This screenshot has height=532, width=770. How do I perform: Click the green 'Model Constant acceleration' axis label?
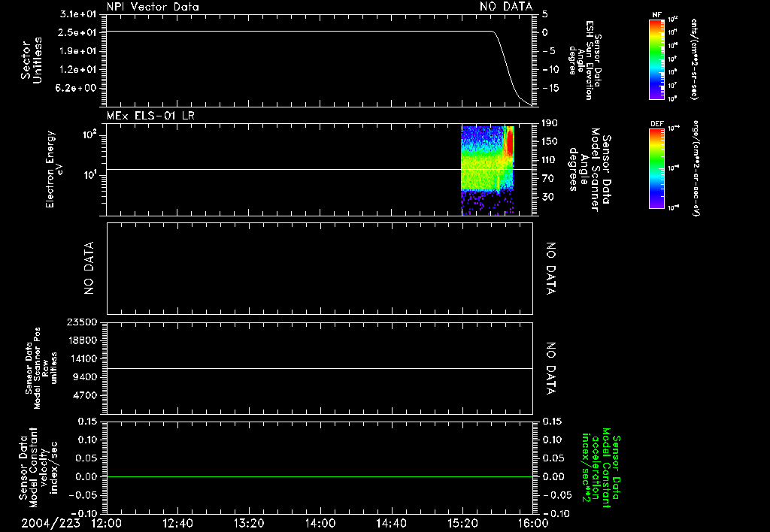click(601, 467)
